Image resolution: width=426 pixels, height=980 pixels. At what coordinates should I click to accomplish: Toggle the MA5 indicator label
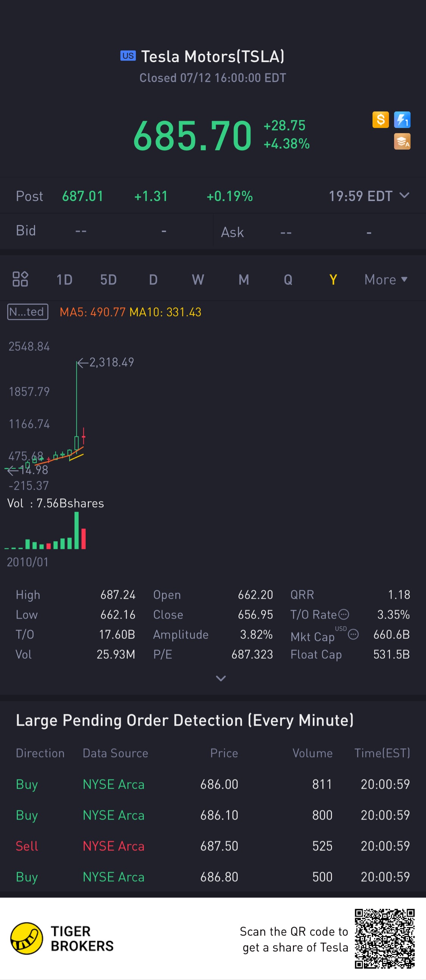coord(92,312)
